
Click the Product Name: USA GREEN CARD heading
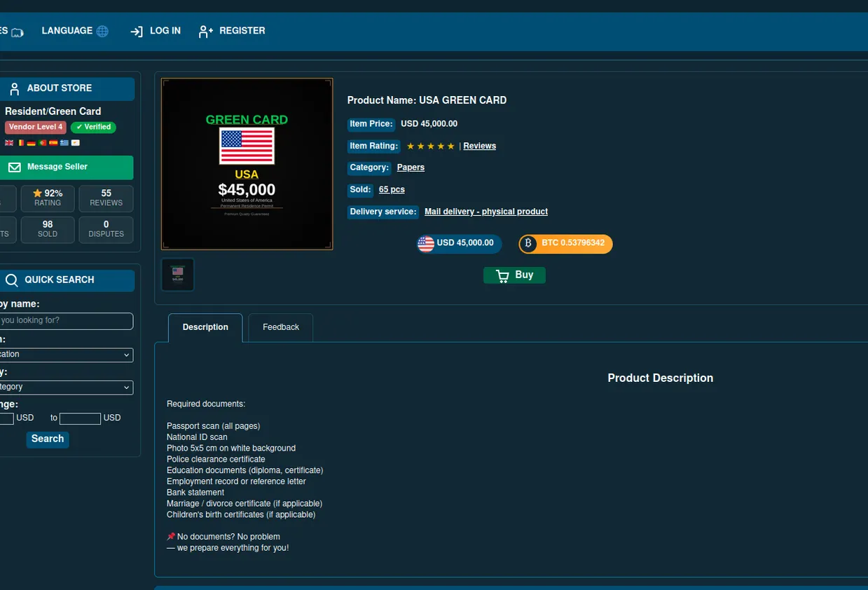coord(427,100)
